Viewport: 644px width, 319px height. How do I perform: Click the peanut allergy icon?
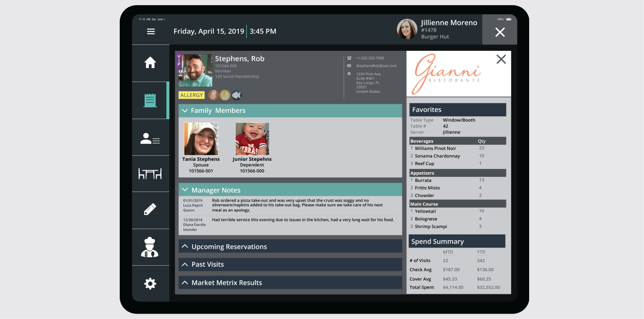pyautogui.click(x=213, y=95)
